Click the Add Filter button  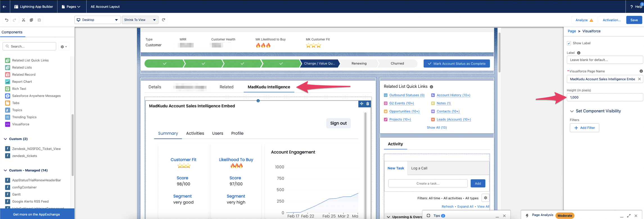point(584,128)
